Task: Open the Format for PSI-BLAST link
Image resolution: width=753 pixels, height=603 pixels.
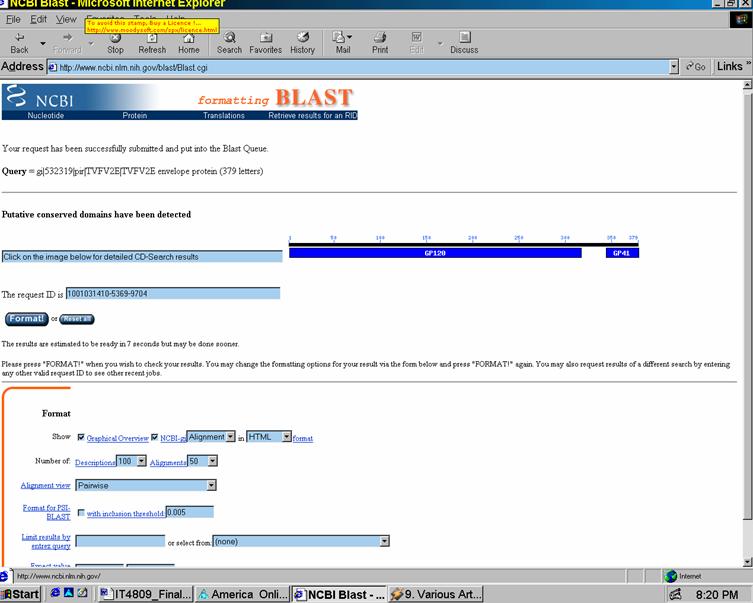Action: (x=47, y=512)
